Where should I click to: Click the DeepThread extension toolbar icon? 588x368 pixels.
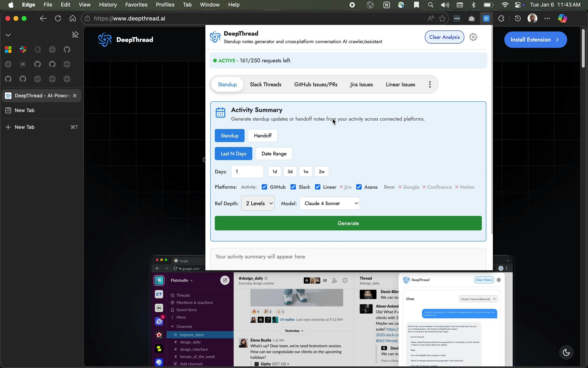(486, 18)
